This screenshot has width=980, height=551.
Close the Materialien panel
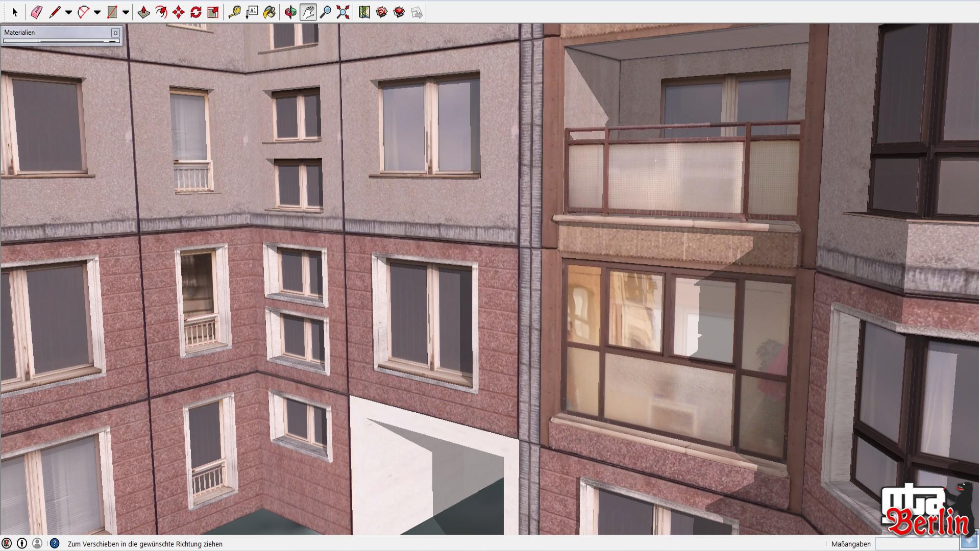(115, 32)
